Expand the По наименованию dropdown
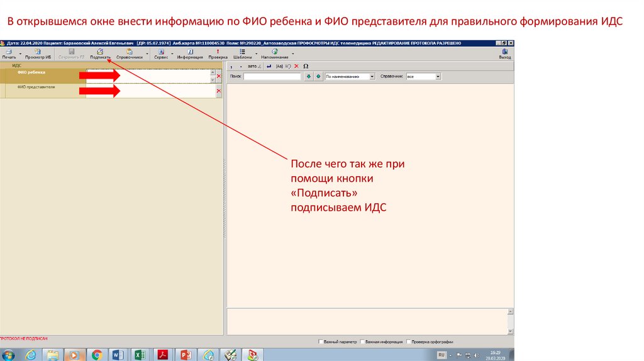This screenshot has width=644, height=361. 372,76
